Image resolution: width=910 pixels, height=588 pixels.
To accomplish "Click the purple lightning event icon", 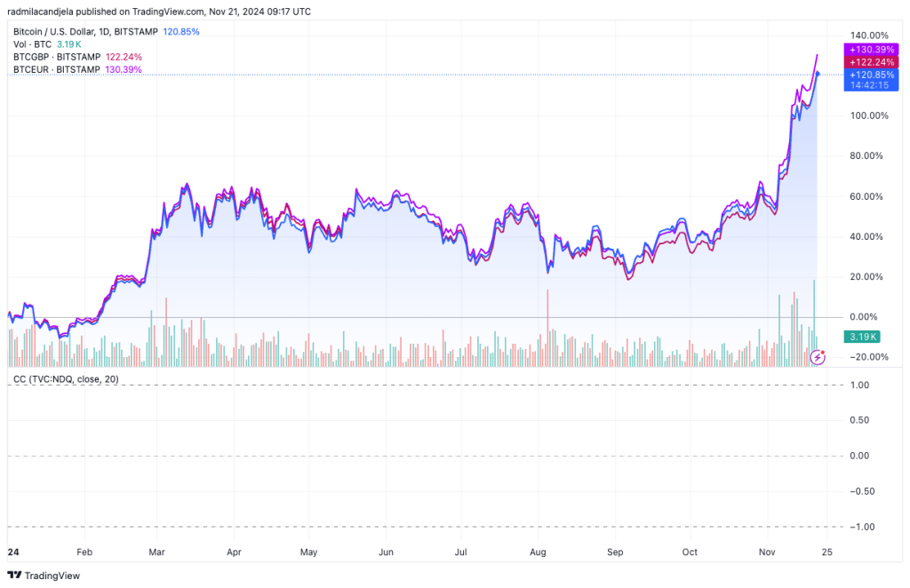I will (819, 356).
